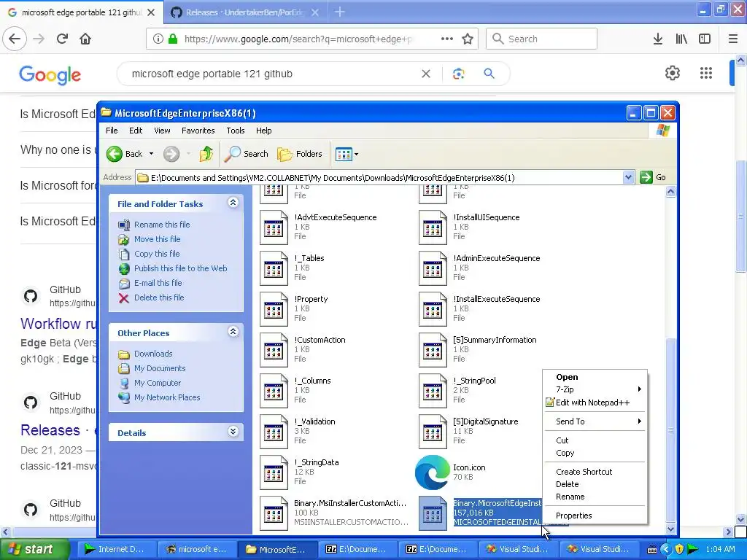Viewport: 747px width, 560px height.
Task: Expand Send To submenu
Action: coord(595,421)
